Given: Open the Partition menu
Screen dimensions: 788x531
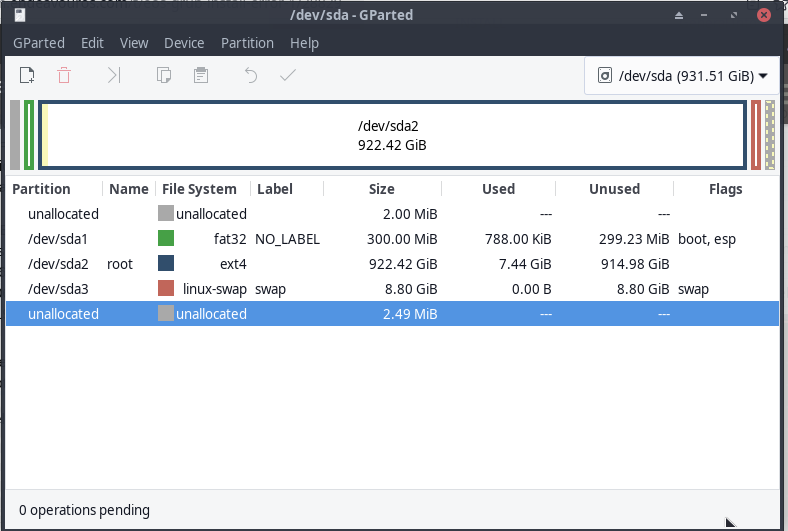Looking at the screenshot, I should click(x=247, y=43).
